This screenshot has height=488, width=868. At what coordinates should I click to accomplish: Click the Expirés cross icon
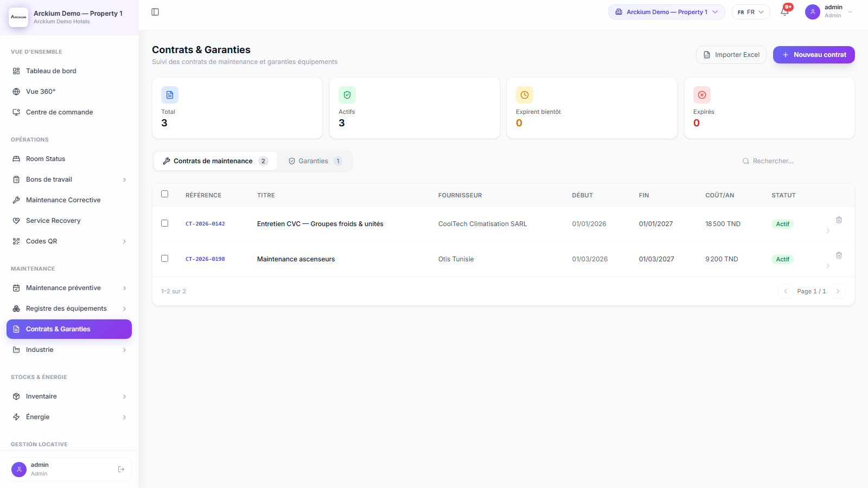coord(702,95)
